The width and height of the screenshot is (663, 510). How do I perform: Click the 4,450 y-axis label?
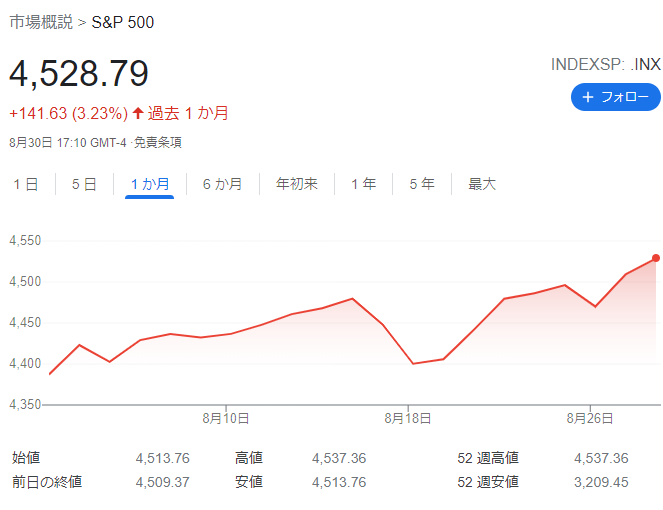click(x=25, y=323)
